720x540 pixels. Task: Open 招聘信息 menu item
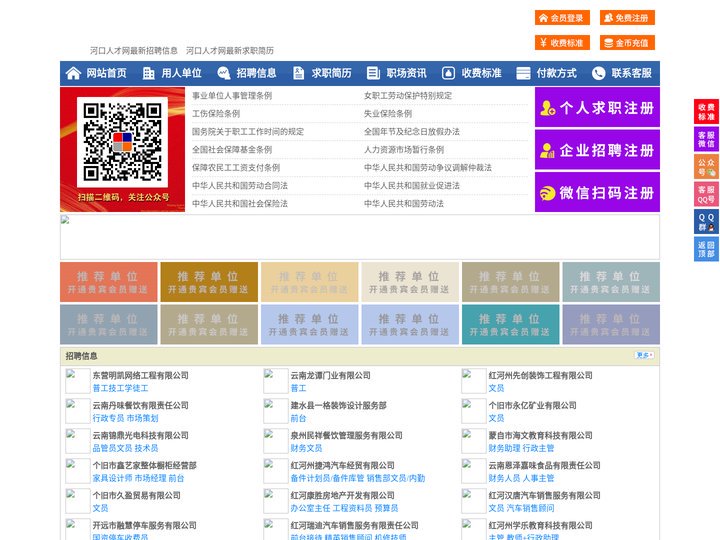click(x=256, y=73)
